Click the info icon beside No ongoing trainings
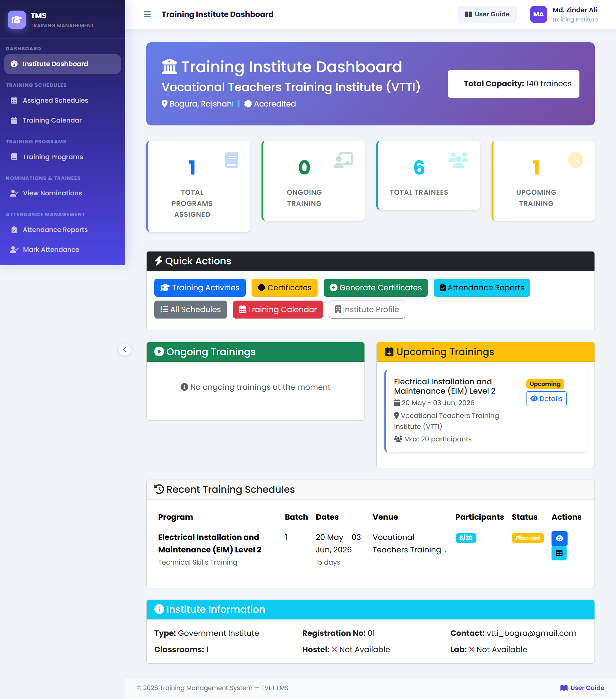This screenshot has height=699, width=616. [184, 387]
